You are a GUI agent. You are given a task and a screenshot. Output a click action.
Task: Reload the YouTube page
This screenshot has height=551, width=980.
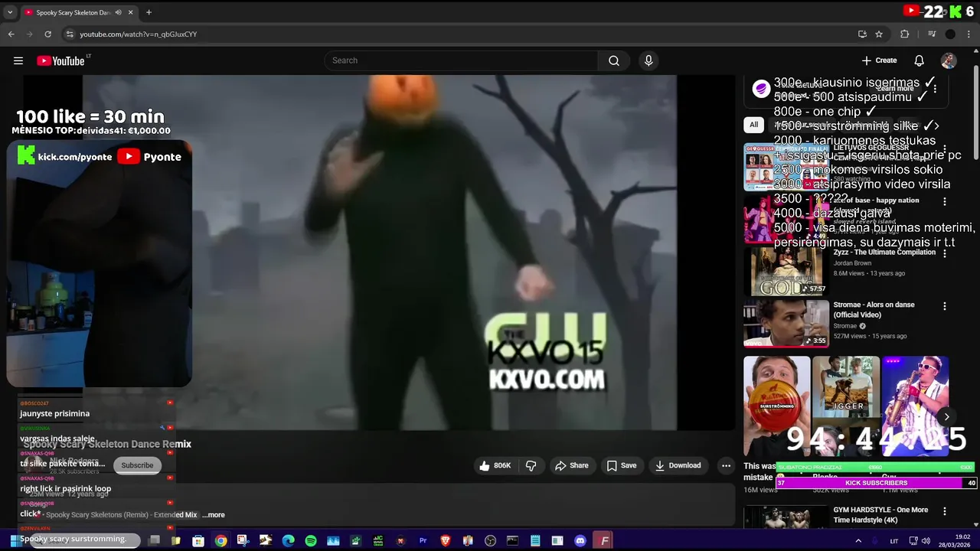(x=47, y=34)
